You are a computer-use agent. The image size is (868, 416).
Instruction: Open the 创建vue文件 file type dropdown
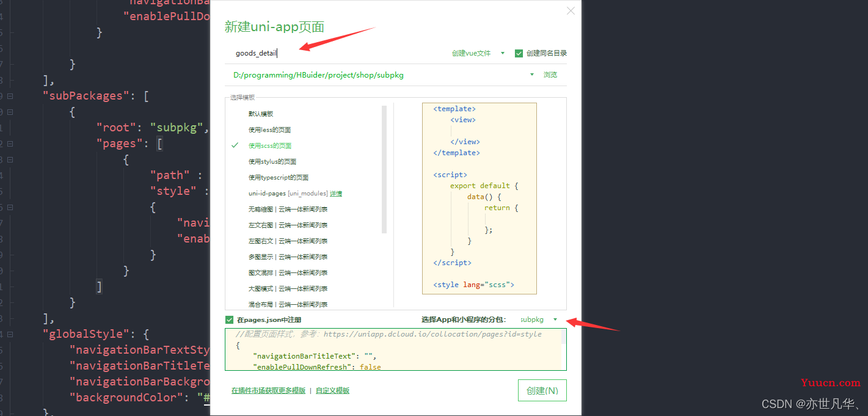478,53
